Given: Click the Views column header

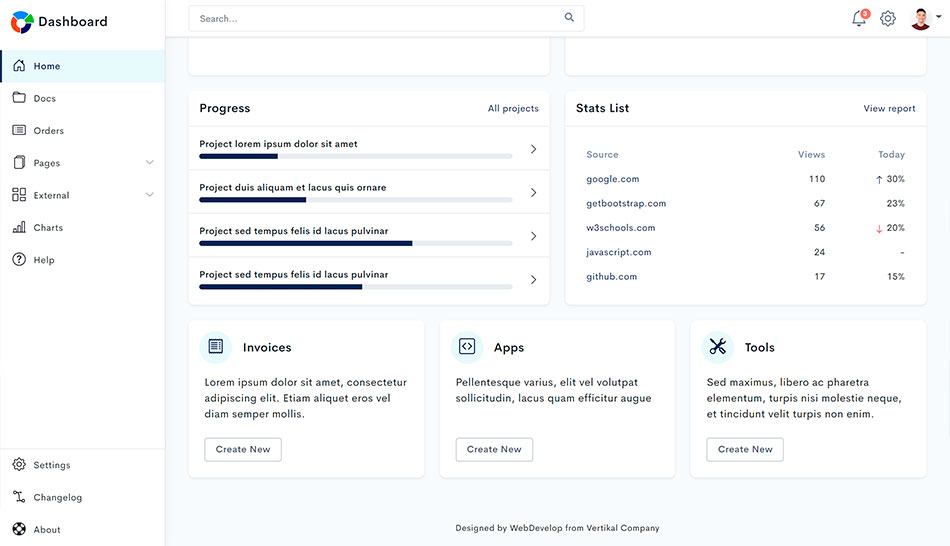Looking at the screenshot, I should (x=811, y=155).
